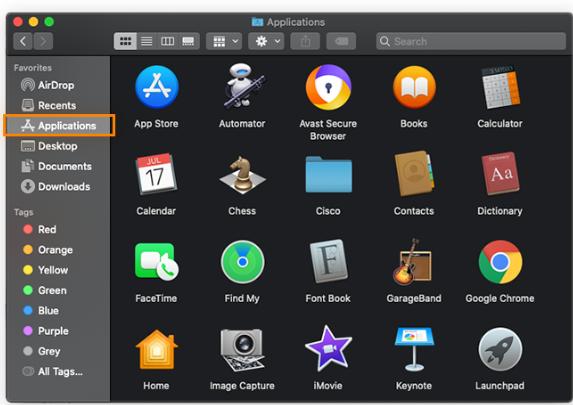Go back with the back arrow
The image size is (573, 405).
pos(23,41)
